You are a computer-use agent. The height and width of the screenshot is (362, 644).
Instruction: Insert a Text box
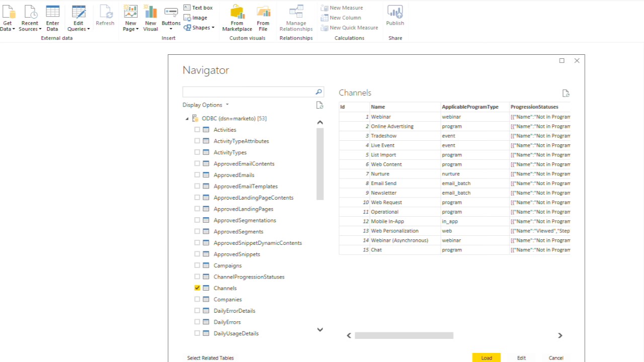(x=198, y=8)
